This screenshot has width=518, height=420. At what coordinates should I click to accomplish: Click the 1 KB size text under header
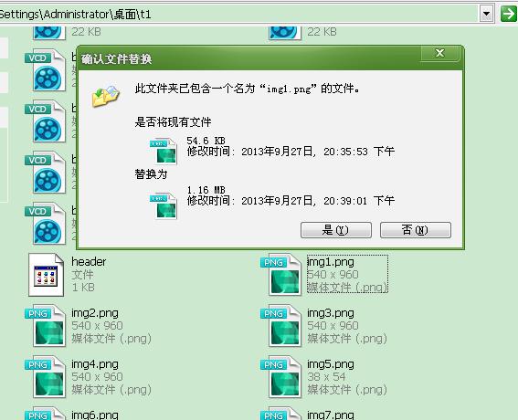click(x=83, y=288)
